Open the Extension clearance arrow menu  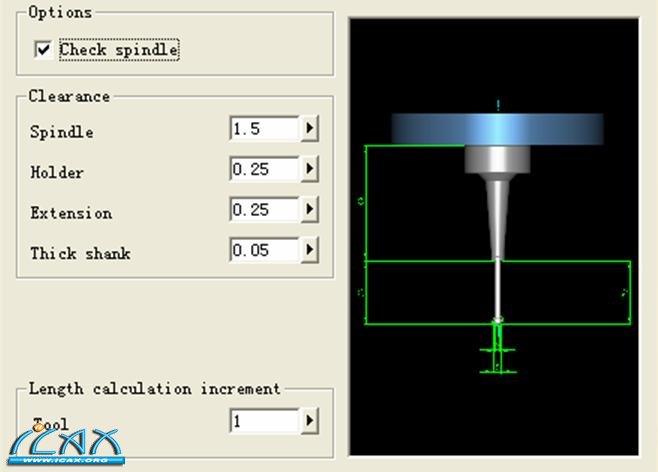310,209
